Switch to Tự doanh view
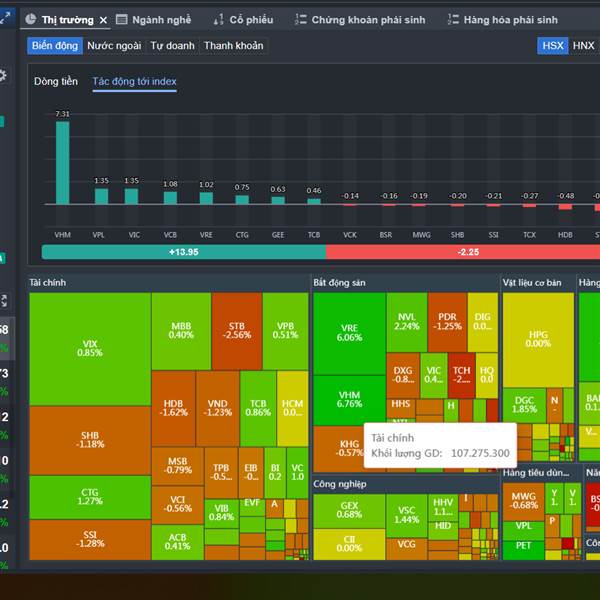 click(173, 45)
